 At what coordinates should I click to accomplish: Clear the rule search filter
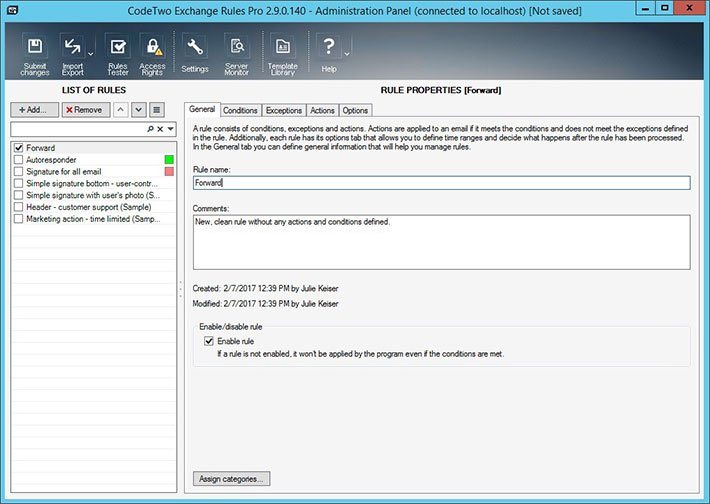pos(160,129)
